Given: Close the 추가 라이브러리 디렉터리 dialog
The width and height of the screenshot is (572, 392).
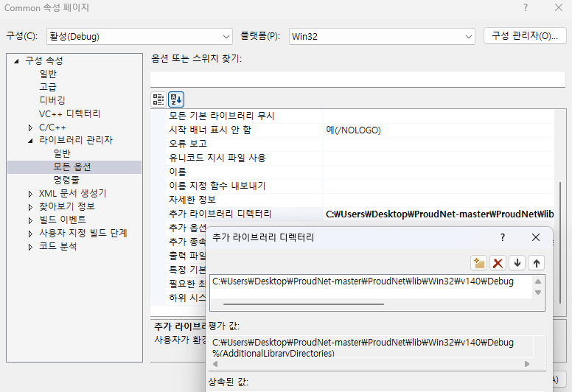Looking at the screenshot, I should tap(536, 237).
